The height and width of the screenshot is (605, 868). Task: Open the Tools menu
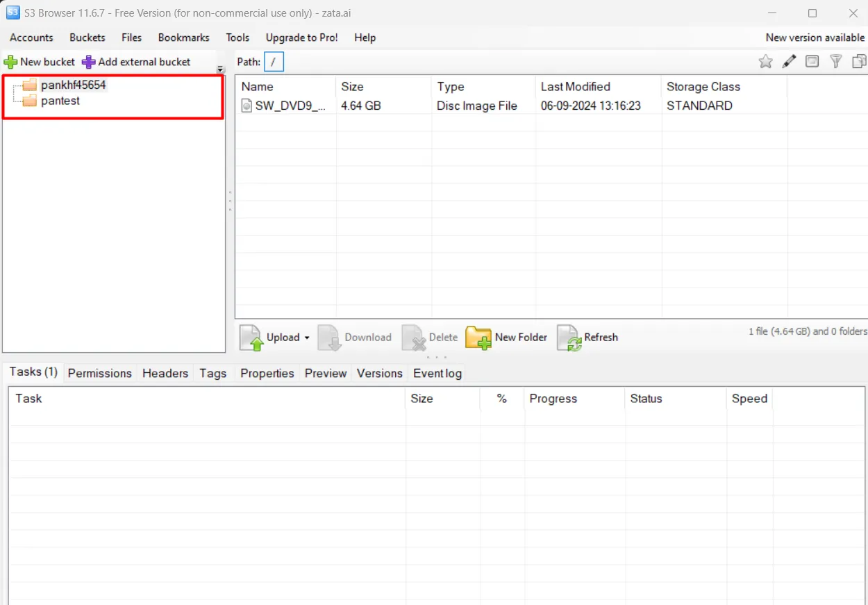coord(237,38)
